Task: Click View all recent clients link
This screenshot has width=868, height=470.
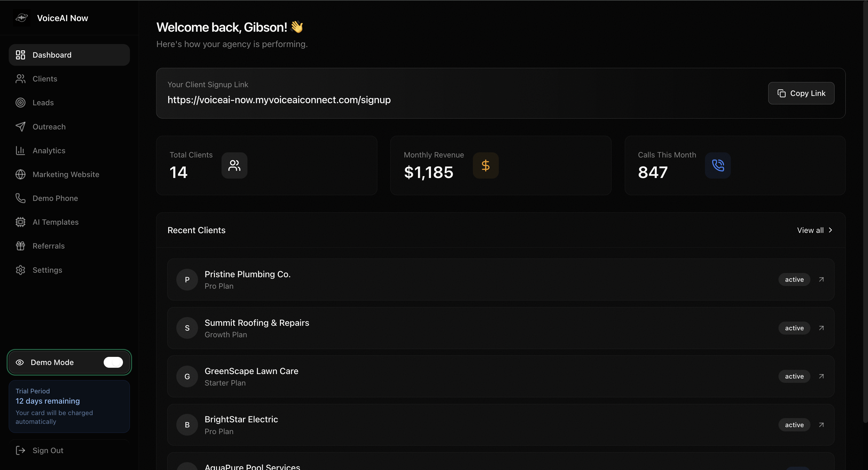Action: 814,230
